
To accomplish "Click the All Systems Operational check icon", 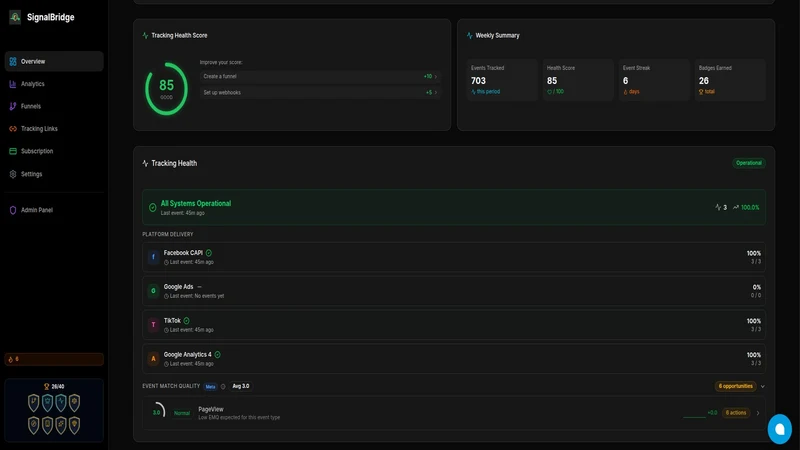I will click(152, 207).
